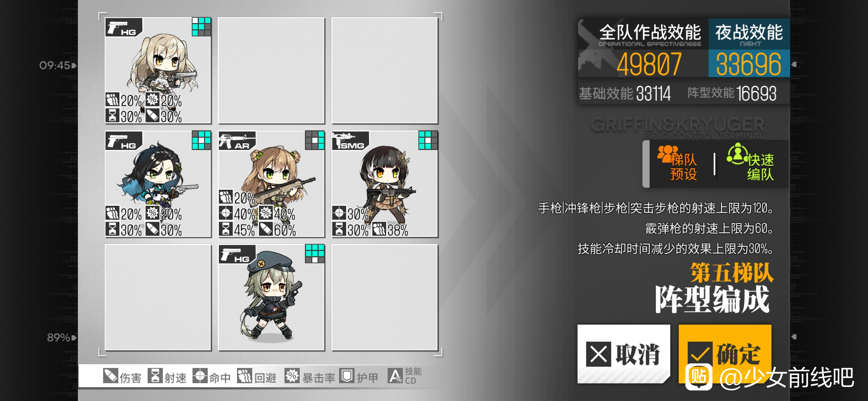The width and height of the screenshot is (868, 401).
Task: Select the SMG doll with black hair
Action: tap(385, 184)
